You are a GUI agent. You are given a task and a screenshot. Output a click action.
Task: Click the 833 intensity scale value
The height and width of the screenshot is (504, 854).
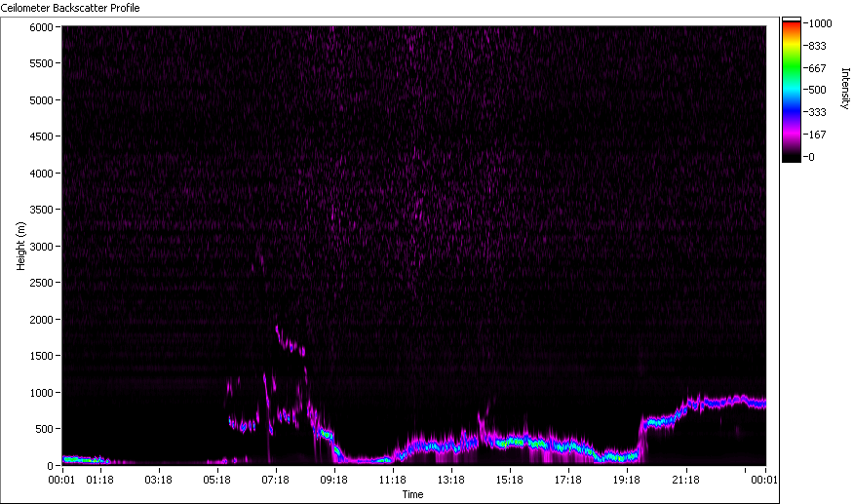[x=818, y=47]
